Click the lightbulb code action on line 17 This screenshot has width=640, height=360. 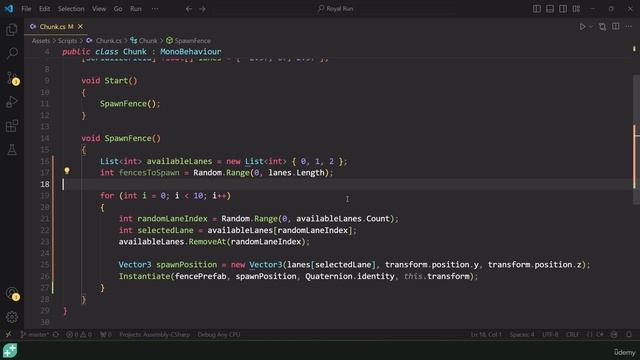67,171
